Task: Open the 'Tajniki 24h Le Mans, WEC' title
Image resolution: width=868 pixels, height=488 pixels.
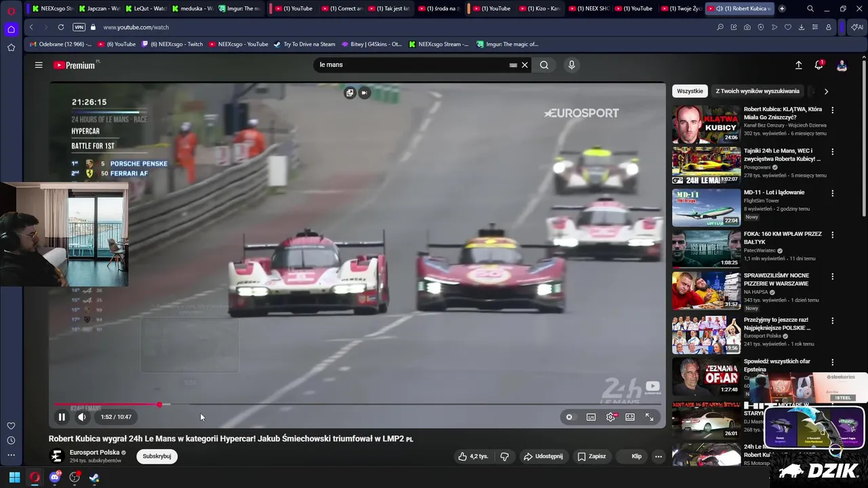Action: pos(783,155)
